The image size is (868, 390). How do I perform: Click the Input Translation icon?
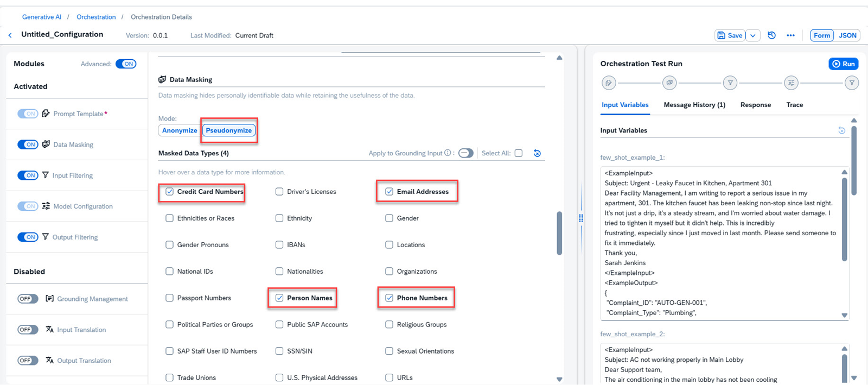pyautogui.click(x=49, y=329)
